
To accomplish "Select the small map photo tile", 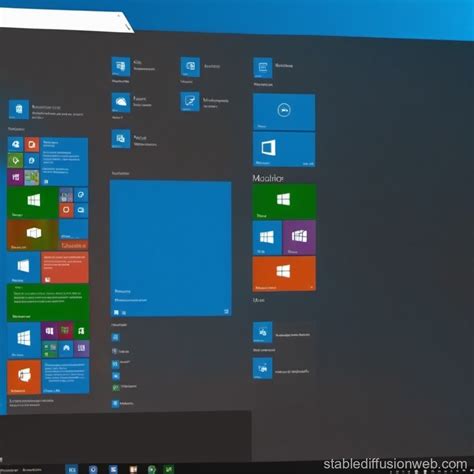I will [x=32, y=177].
